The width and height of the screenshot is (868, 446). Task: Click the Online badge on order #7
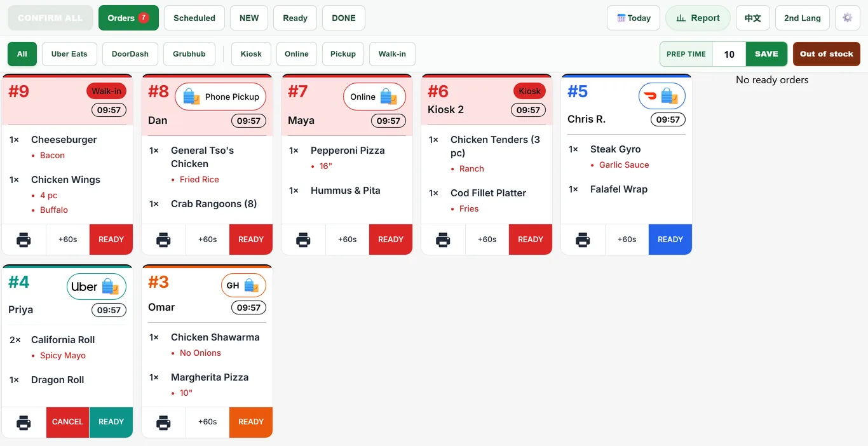[x=374, y=97]
